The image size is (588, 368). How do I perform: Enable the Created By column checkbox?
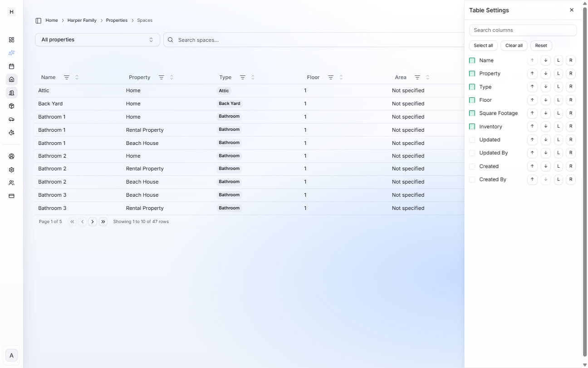(x=472, y=179)
